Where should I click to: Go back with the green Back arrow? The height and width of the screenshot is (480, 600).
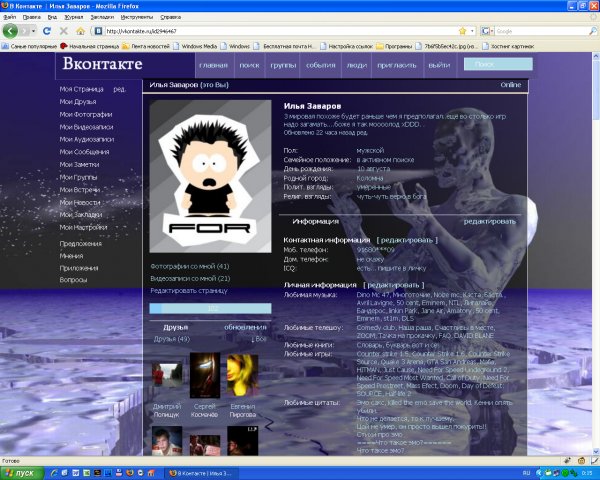click(x=10, y=31)
